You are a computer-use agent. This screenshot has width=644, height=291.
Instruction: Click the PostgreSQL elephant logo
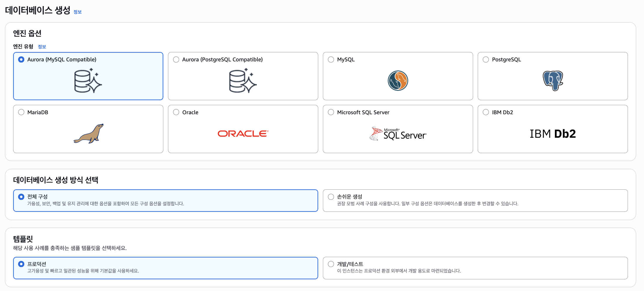(x=553, y=81)
